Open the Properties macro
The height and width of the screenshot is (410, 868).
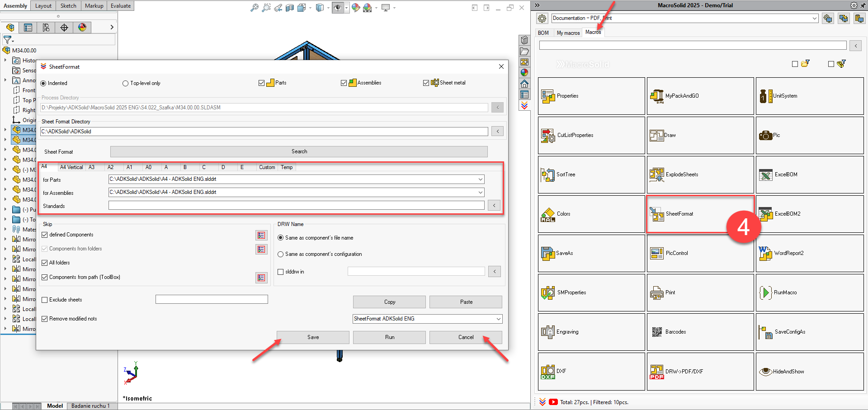(591, 96)
